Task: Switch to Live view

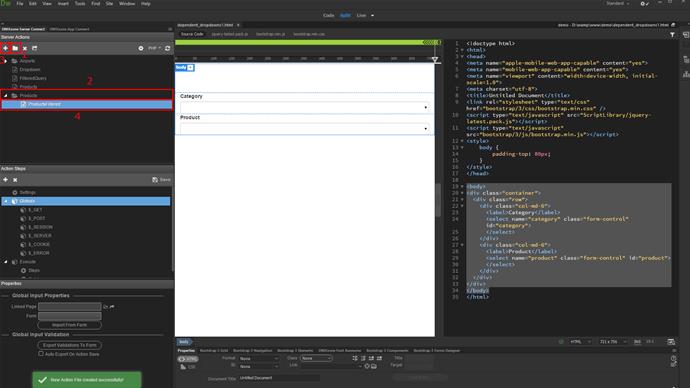Action: pyautogui.click(x=361, y=15)
